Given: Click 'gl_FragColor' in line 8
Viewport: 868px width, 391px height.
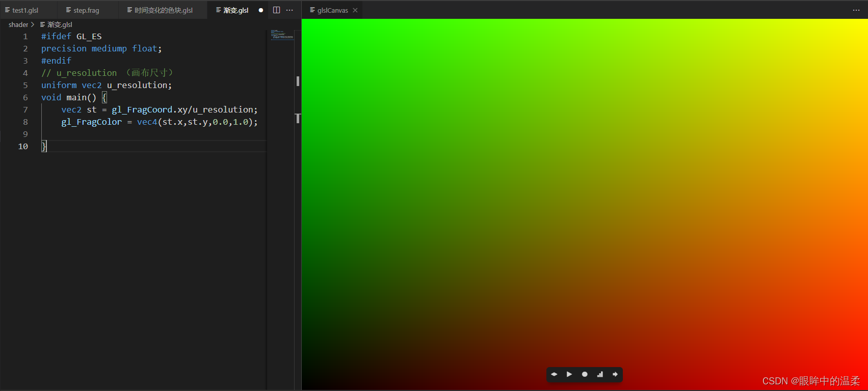Looking at the screenshot, I should pos(92,122).
